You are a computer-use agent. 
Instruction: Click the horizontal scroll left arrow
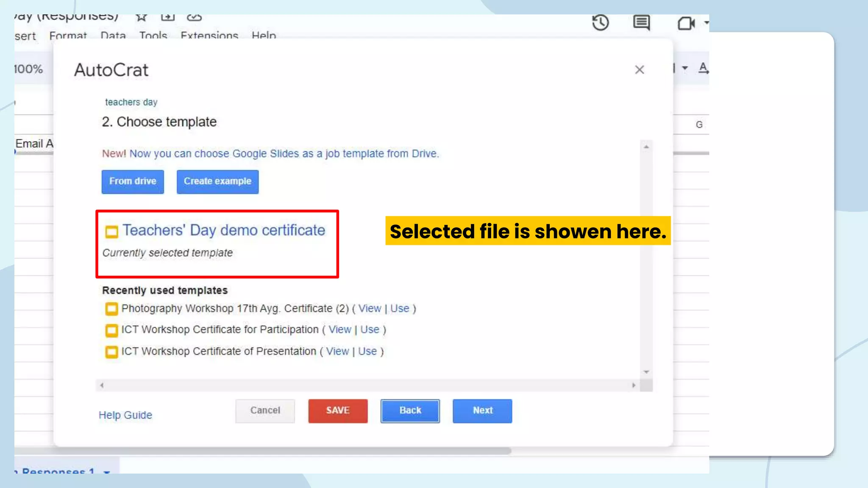point(102,385)
